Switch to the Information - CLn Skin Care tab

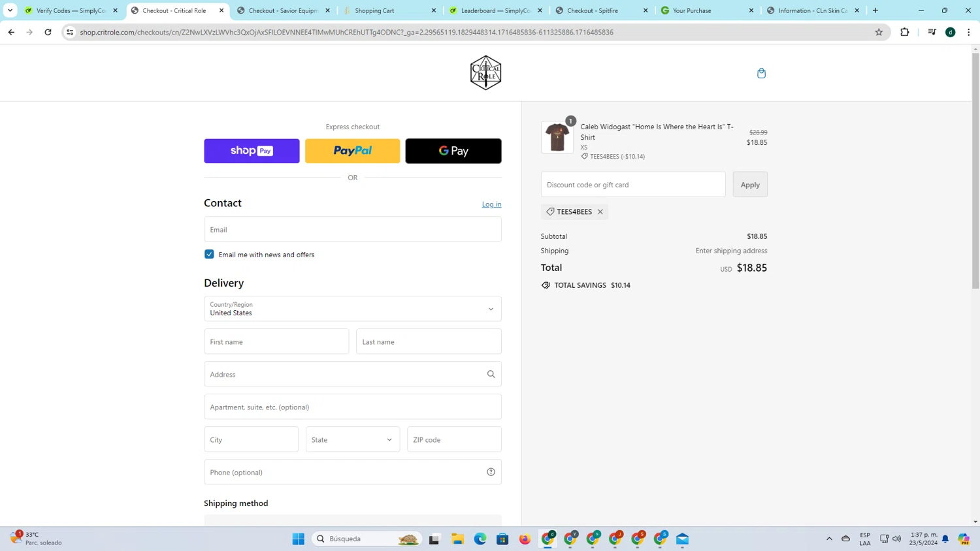(x=814, y=10)
